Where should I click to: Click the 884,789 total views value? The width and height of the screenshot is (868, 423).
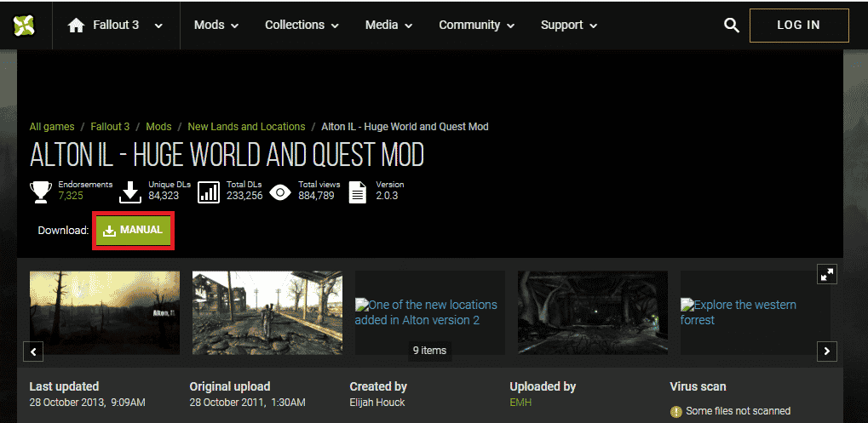tap(317, 195)
